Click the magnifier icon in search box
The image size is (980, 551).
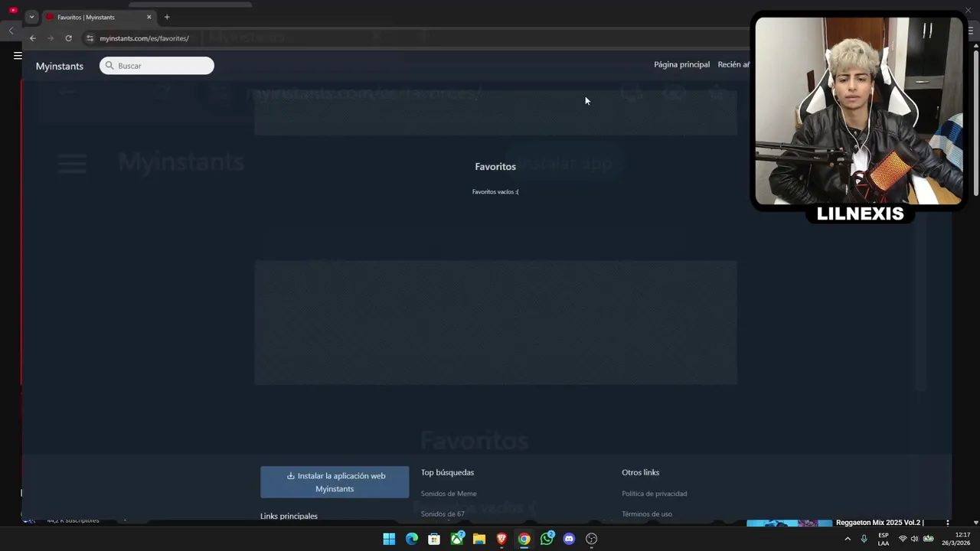(109, 66)
